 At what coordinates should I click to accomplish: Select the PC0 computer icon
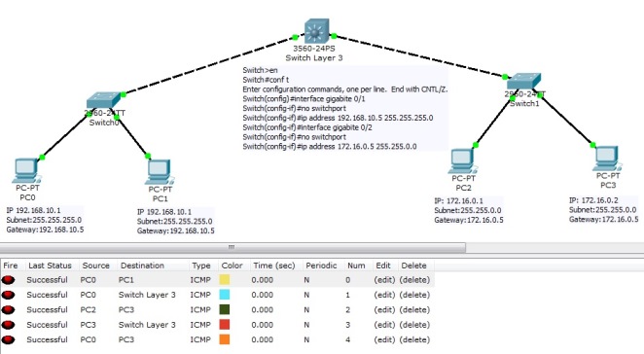(26, 171)
